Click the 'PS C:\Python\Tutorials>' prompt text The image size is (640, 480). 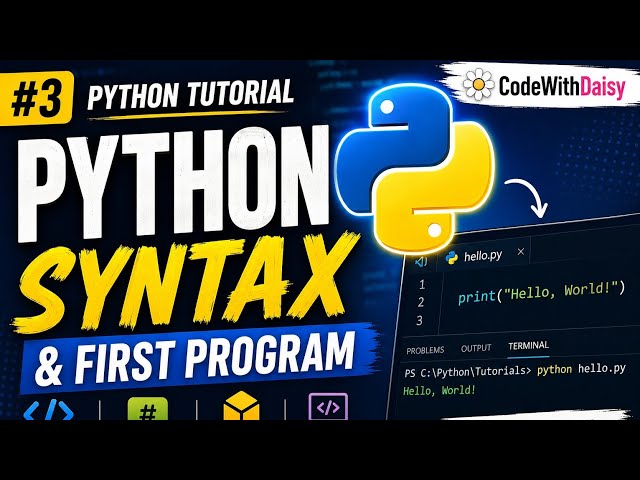point(468,372)
